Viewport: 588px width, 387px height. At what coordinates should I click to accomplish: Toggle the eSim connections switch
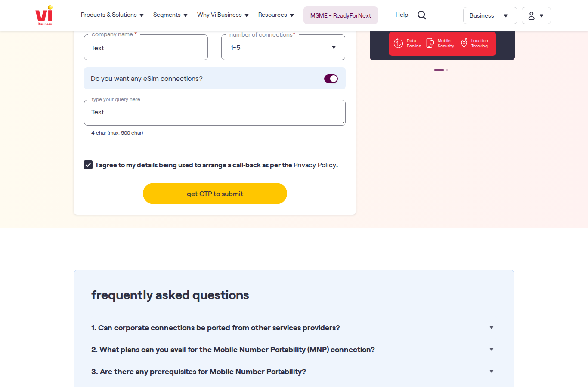(x=331, y=79)
